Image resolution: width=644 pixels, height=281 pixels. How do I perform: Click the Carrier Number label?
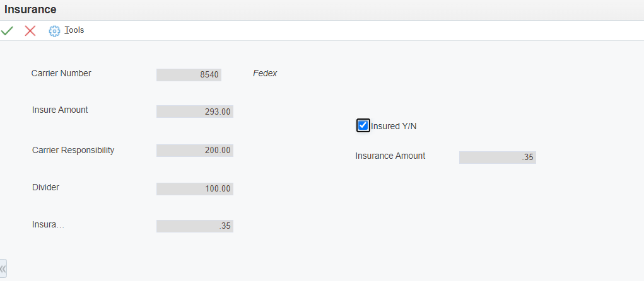pyautogui.click(x=61, y=74)
